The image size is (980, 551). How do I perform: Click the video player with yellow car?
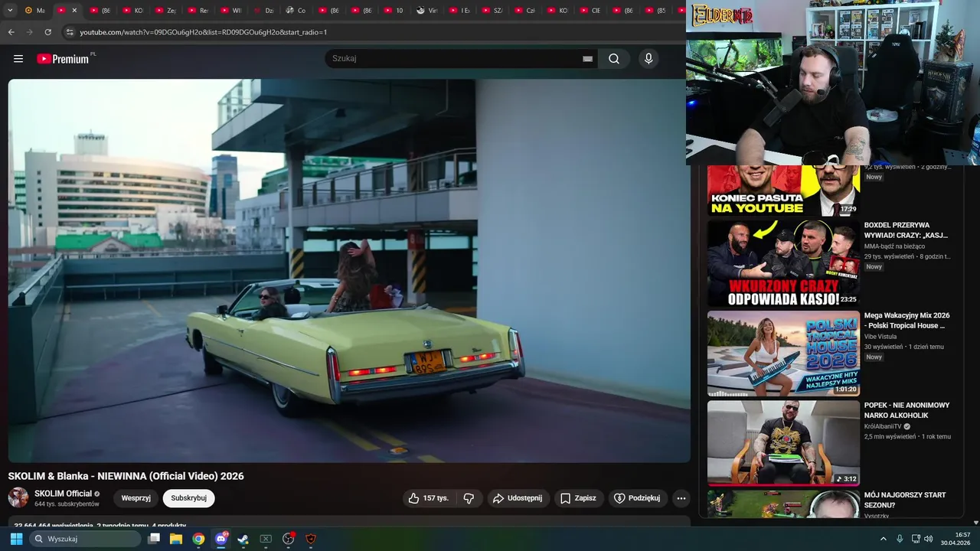[x=349, y=271]
